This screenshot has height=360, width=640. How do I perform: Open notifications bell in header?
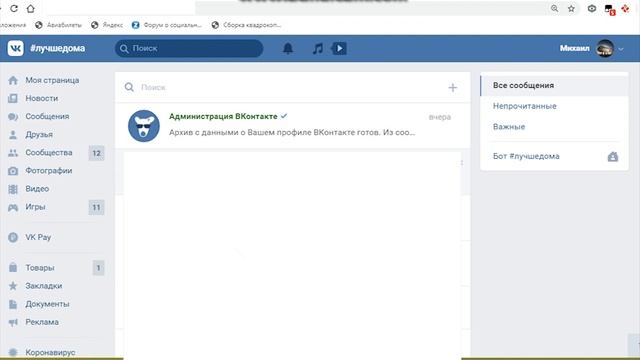[x=288, y=49]
